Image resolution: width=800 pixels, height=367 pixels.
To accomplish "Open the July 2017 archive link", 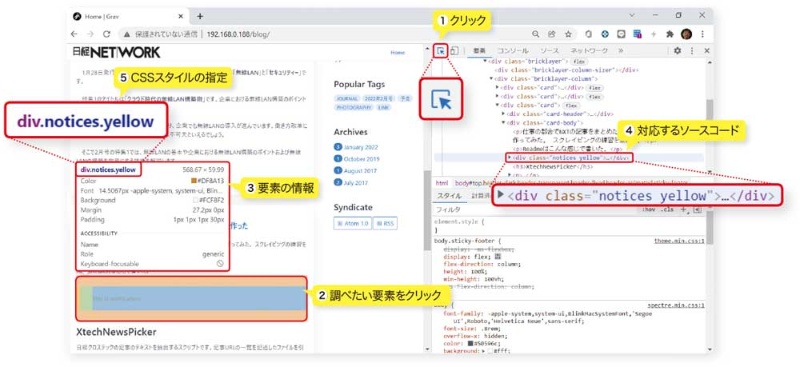I will [357, 182].
